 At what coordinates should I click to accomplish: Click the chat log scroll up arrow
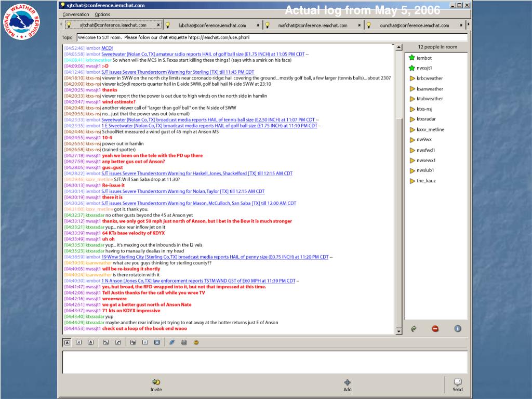(x=399, y=47)
